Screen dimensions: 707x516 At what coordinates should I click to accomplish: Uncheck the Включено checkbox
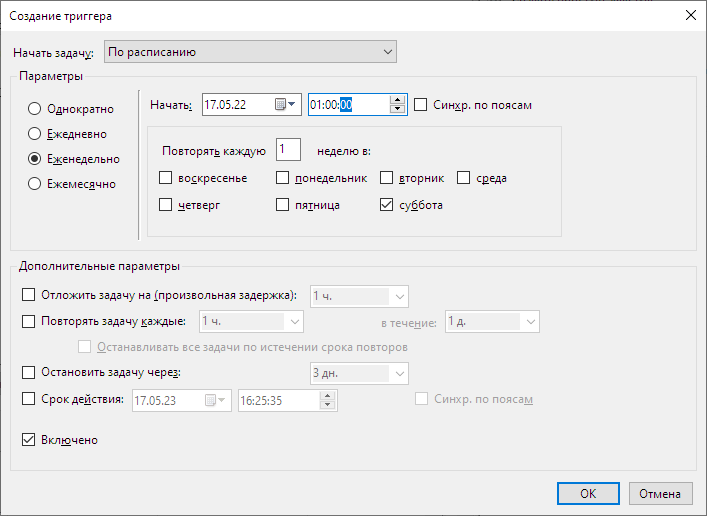tap(28, 439)
